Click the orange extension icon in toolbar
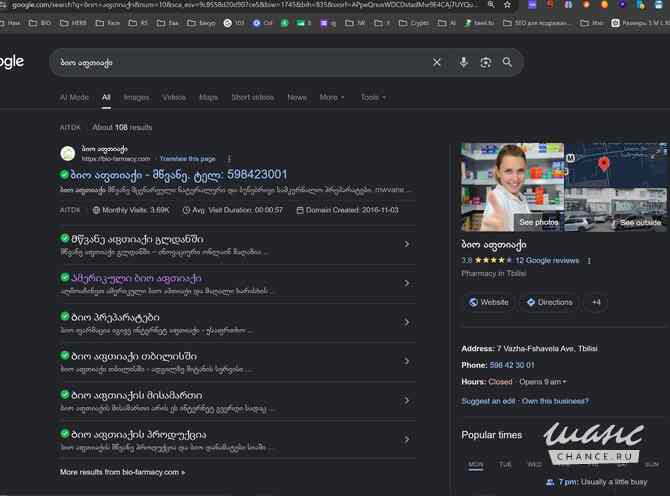 tap(604, 5)
